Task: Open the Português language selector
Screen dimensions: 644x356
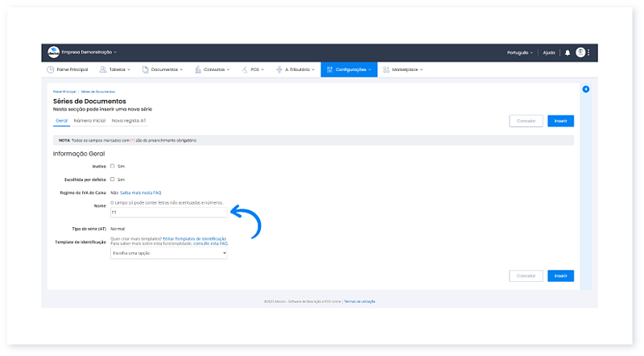Action: 520,52
